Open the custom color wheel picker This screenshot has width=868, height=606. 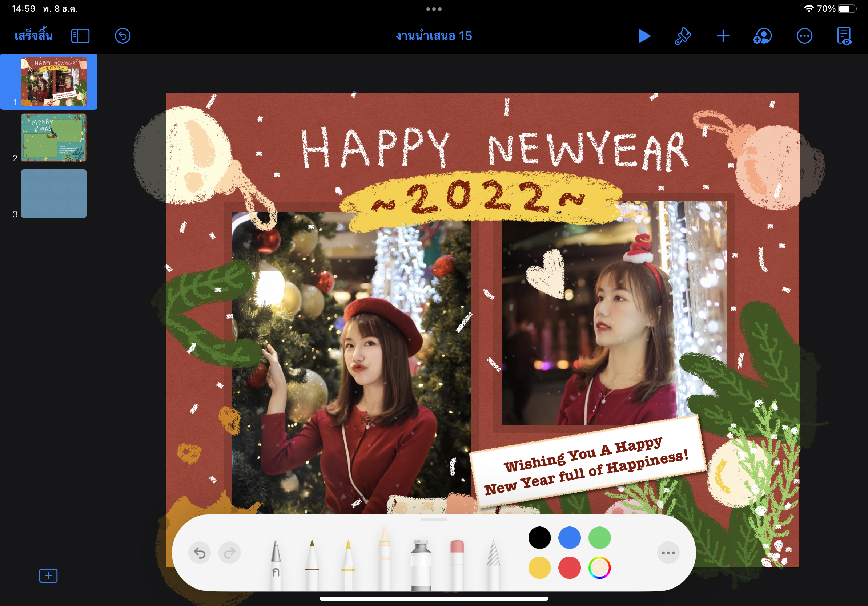click(599, 567)
